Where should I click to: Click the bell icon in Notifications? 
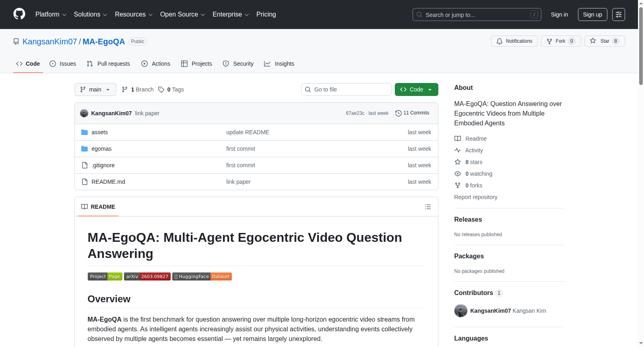(500, 41)
